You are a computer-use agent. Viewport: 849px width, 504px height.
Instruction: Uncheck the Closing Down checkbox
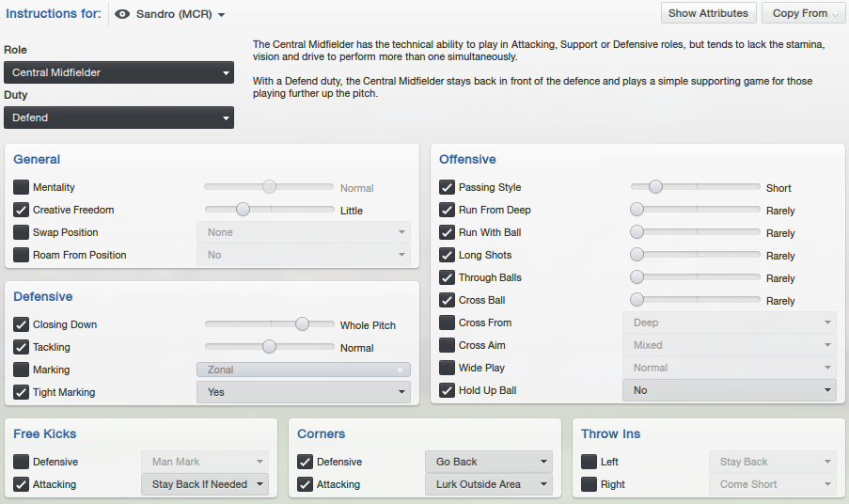pos(21,324)
